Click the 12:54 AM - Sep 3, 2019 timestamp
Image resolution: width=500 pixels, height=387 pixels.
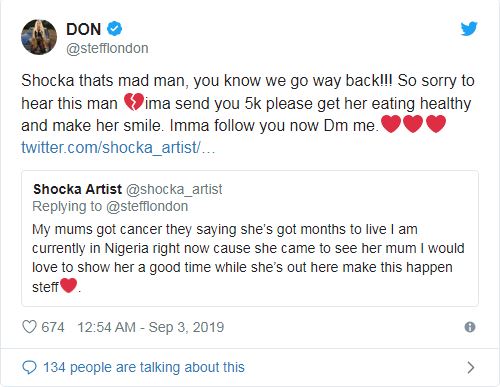coord(151,327)
